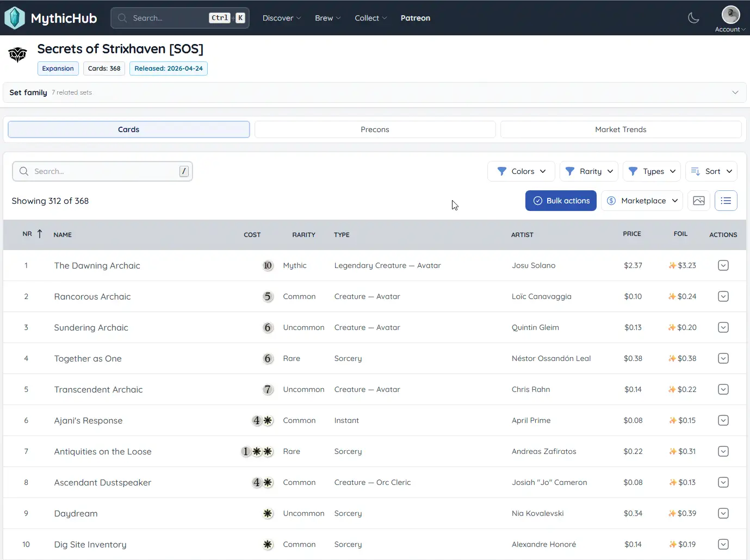Expand actions for Sundering Archaic
The width and height of the screenshot is (750, 560).
pyautogui.click(x=723, y=327)
